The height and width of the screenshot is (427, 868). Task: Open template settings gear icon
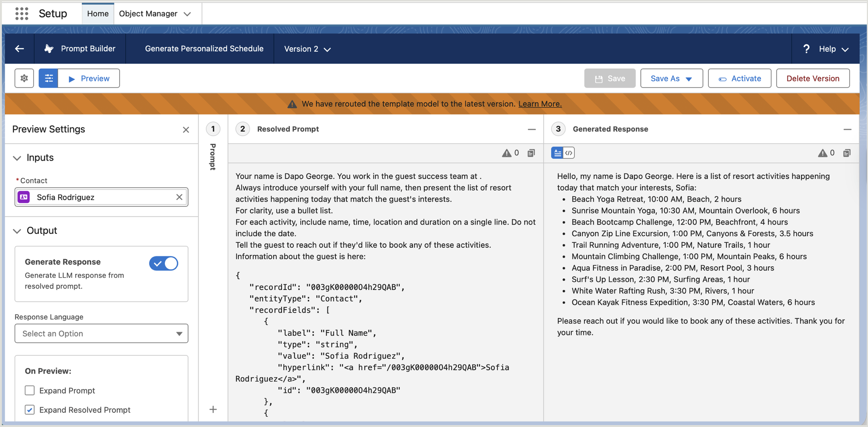[24, 78]
